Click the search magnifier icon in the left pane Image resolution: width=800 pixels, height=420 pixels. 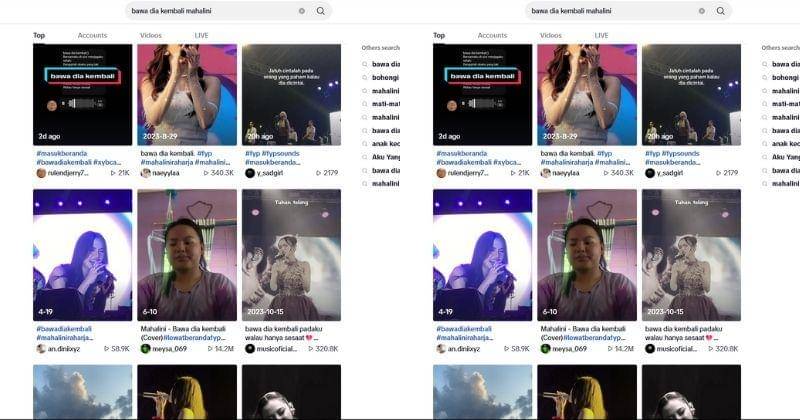point(320,11)
